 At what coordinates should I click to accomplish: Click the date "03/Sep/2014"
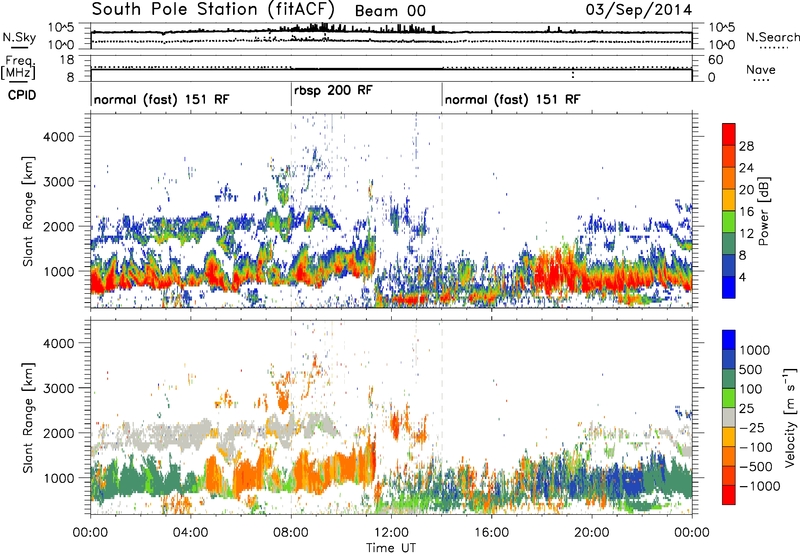pos(639,10)
